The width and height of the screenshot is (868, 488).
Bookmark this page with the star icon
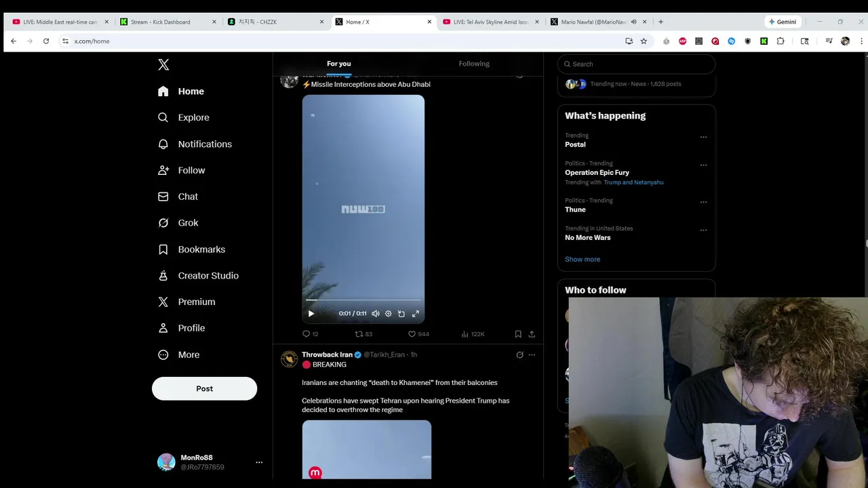coord(644,41)
